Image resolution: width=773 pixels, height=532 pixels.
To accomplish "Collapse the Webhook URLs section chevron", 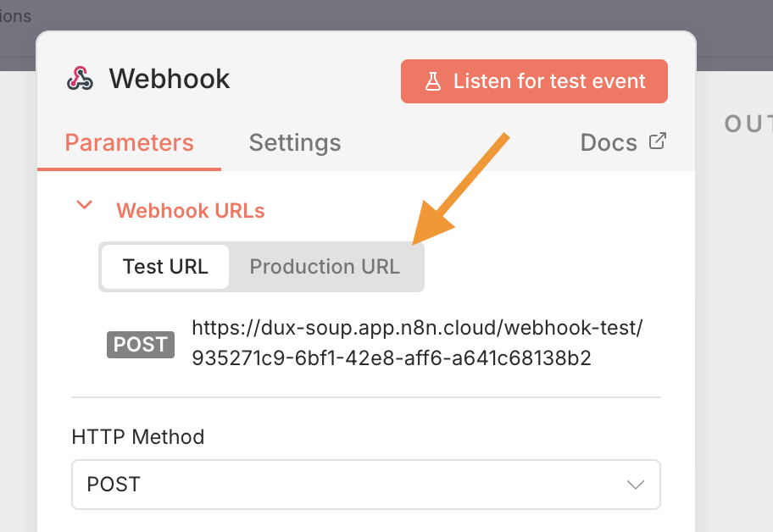I will coord(84,205).
